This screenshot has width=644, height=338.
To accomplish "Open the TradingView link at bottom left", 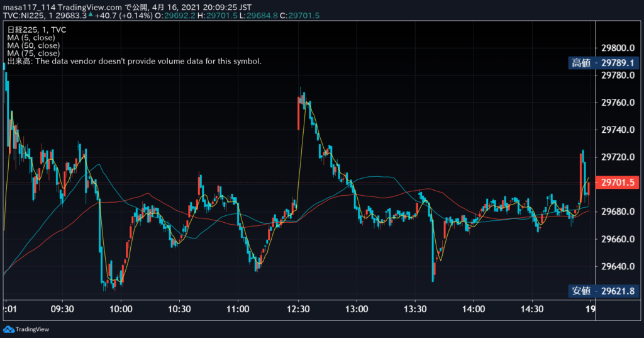I will click(x=26, y=329).
